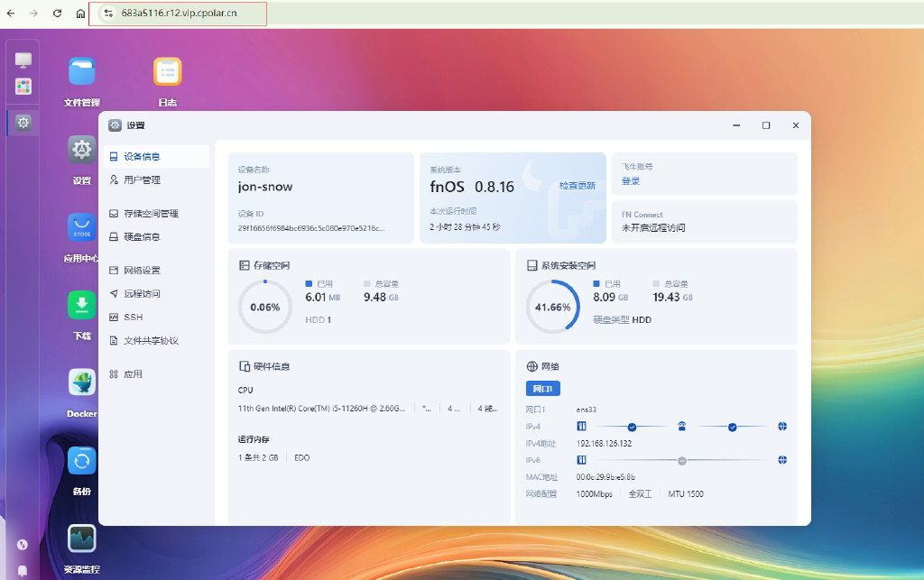This screenshot has width=924, height=580.
Task: Click the 设置 gear desktop icon
Action: (x=82, y=150)
